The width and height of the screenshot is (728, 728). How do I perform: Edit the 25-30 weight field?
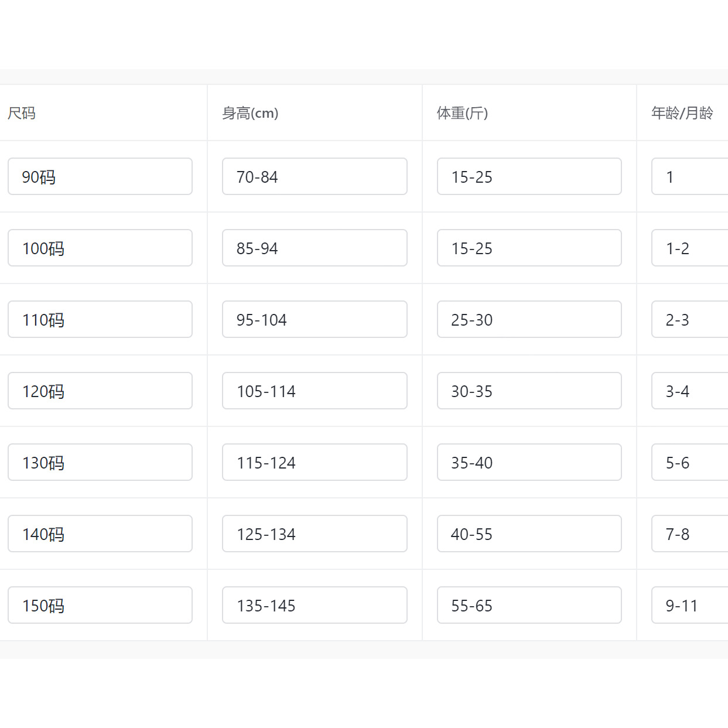(529, 319)
